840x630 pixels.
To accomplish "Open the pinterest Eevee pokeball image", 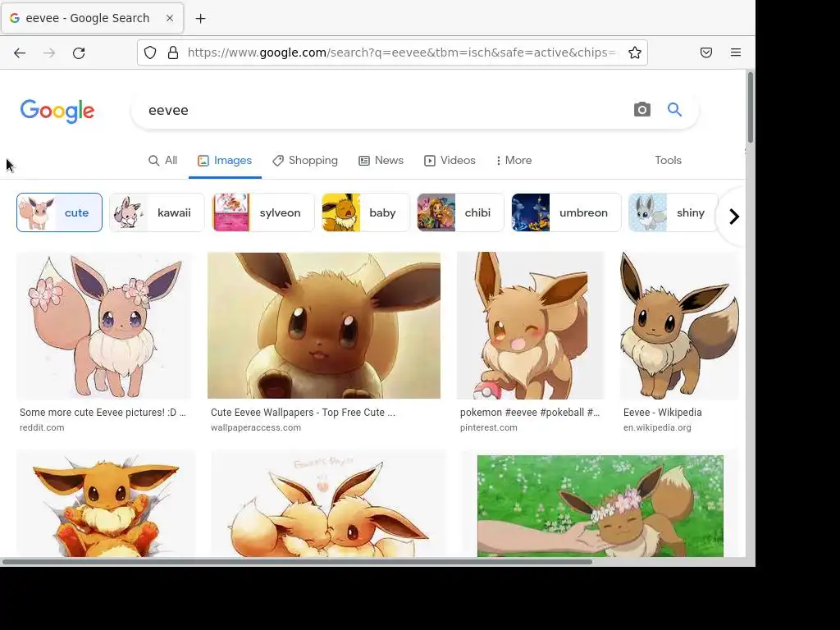I will click(531, 326).
